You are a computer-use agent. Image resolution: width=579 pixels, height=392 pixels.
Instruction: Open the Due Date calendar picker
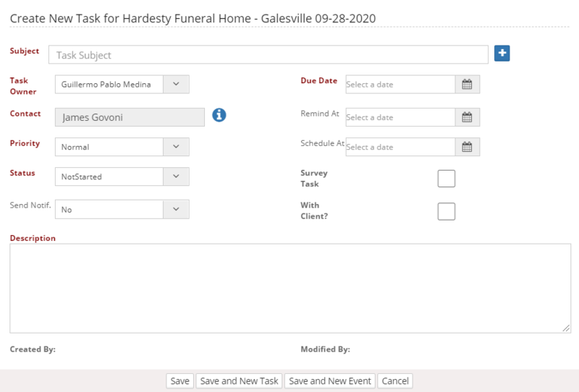tap(467, 85)
